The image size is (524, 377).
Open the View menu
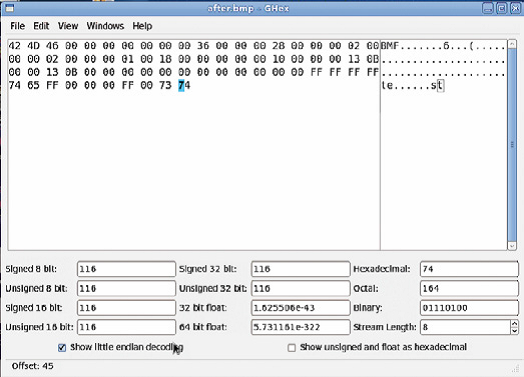68,26
